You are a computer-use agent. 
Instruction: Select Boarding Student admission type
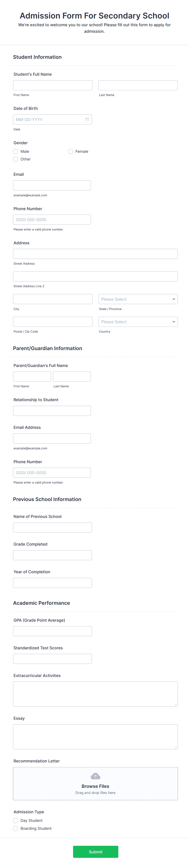[15, 828]
